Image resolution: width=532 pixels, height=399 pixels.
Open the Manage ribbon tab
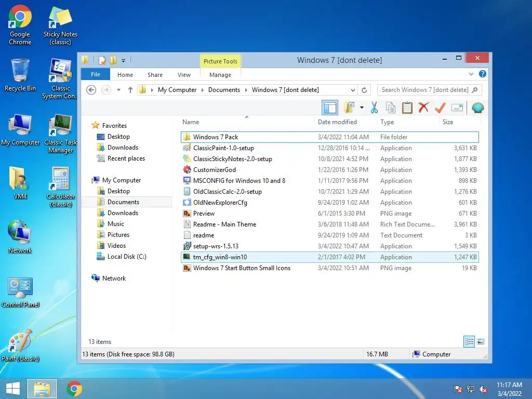point(220,75)
